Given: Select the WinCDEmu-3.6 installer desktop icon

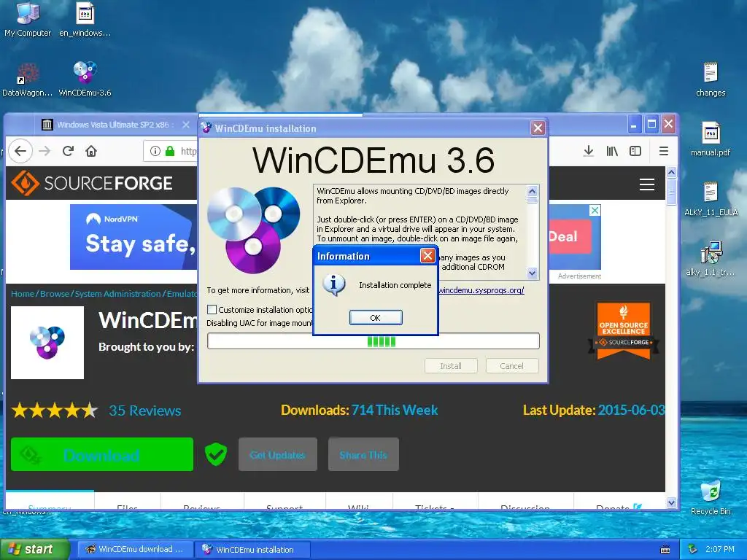Looking at the screenshot, I should pyautogui.click(x=85, y=79).
